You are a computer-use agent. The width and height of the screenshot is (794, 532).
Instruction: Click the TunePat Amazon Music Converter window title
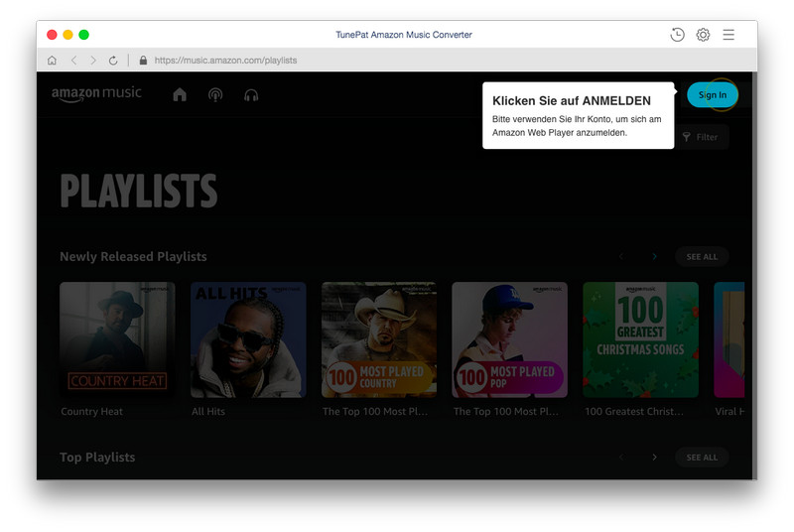404,35
